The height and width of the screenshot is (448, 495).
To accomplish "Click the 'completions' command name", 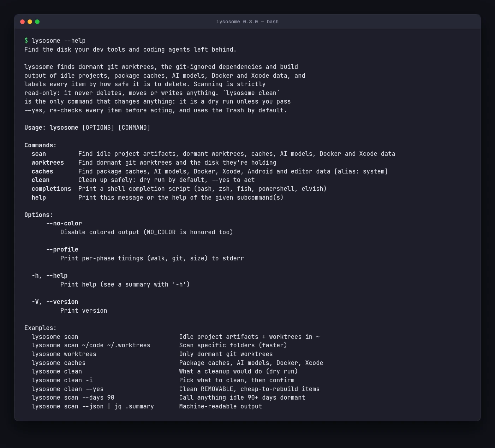I will tap(51, 189).
